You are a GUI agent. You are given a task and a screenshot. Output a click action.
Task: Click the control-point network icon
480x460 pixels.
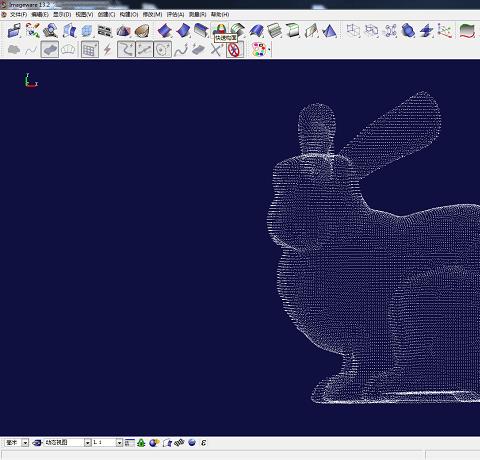390,31
